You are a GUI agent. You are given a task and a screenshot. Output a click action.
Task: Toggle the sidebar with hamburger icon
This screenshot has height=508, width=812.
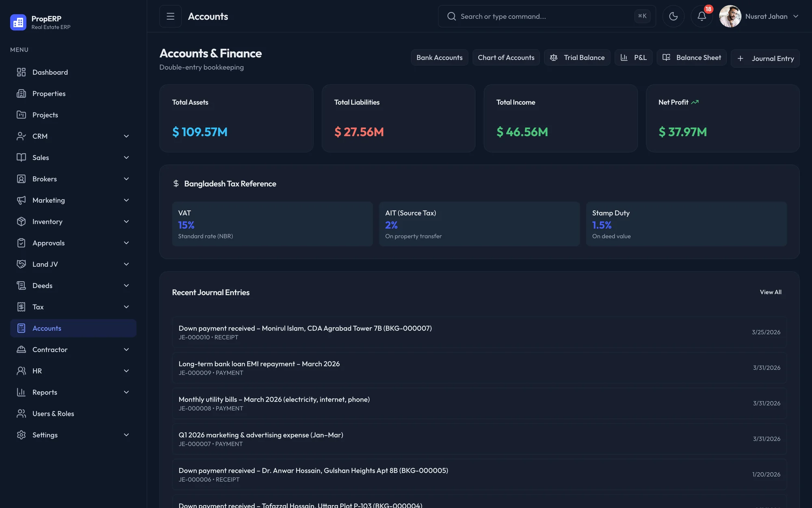pos(171,16)
